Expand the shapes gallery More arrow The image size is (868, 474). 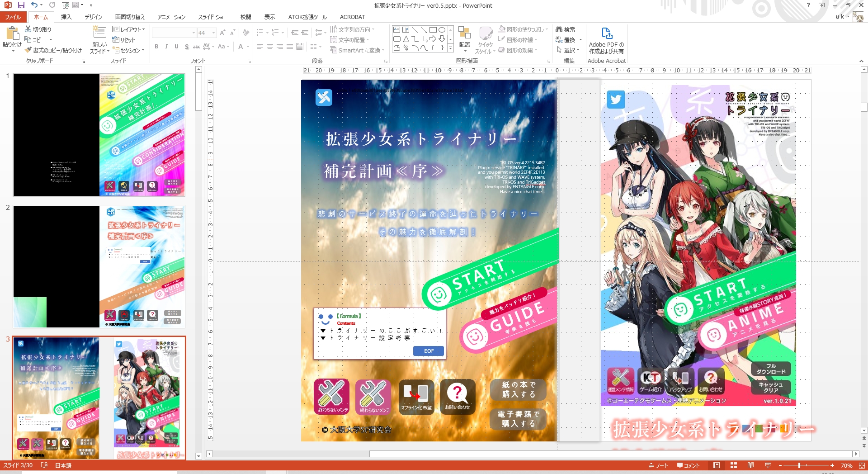point(451,48)
